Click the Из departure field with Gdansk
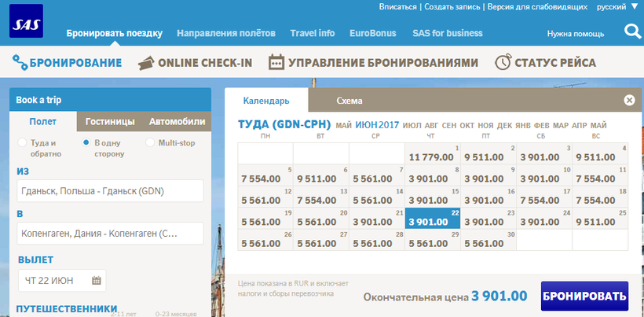This screenshot has height=317, width=644. point(109,191)
